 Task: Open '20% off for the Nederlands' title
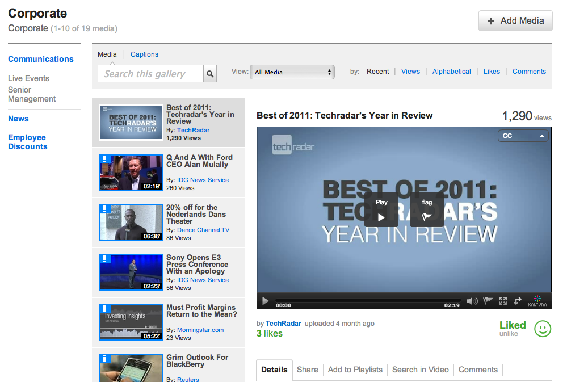pyautogui.click(x=196, y=215)
